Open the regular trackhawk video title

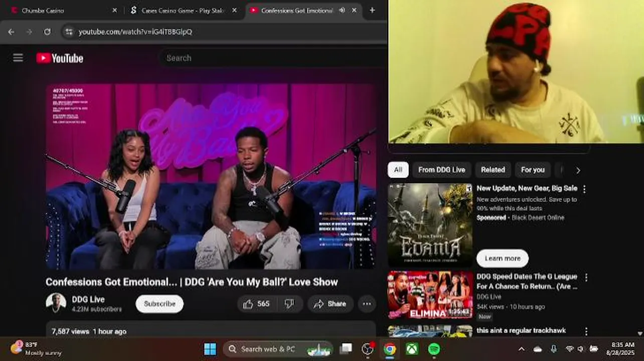(521, 330)
